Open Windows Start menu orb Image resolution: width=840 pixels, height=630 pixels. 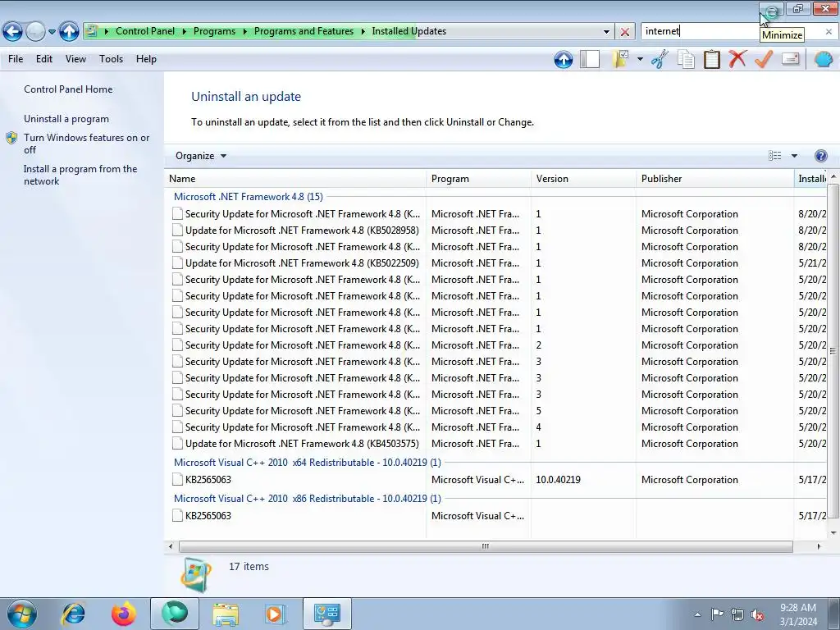click(22, 614)
